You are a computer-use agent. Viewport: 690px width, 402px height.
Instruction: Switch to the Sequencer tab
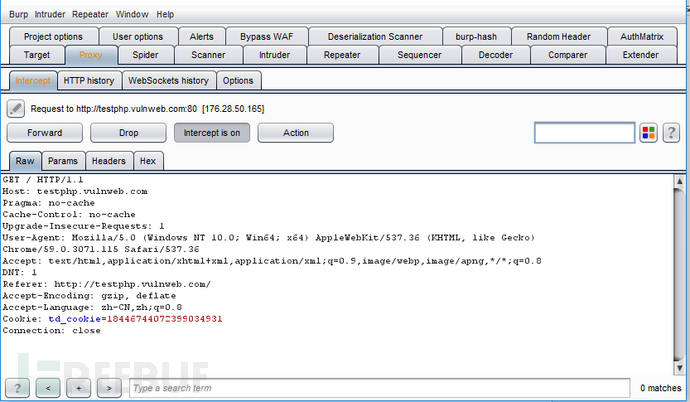(419, 55)
